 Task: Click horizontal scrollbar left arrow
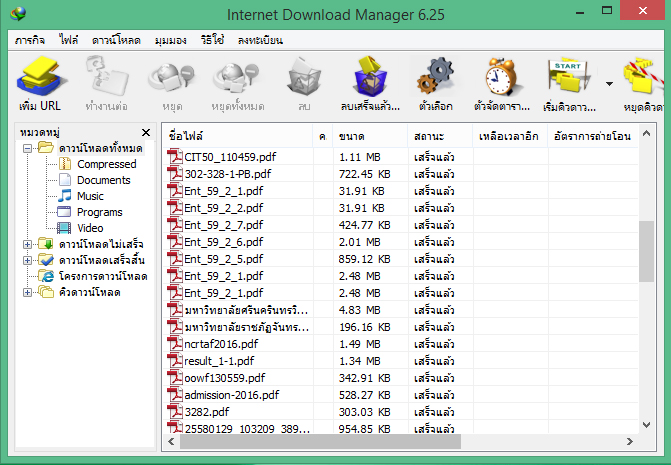click(x=171, y=441)
